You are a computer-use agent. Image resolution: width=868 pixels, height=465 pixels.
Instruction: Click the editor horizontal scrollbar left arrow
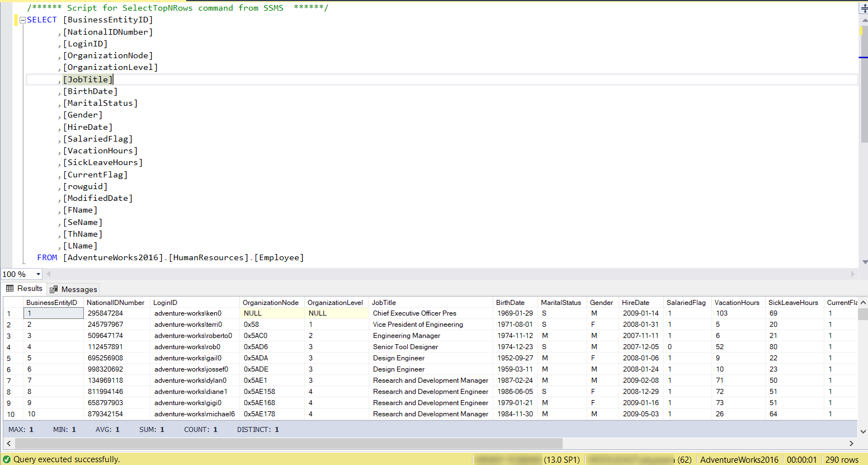click(49, 274)
